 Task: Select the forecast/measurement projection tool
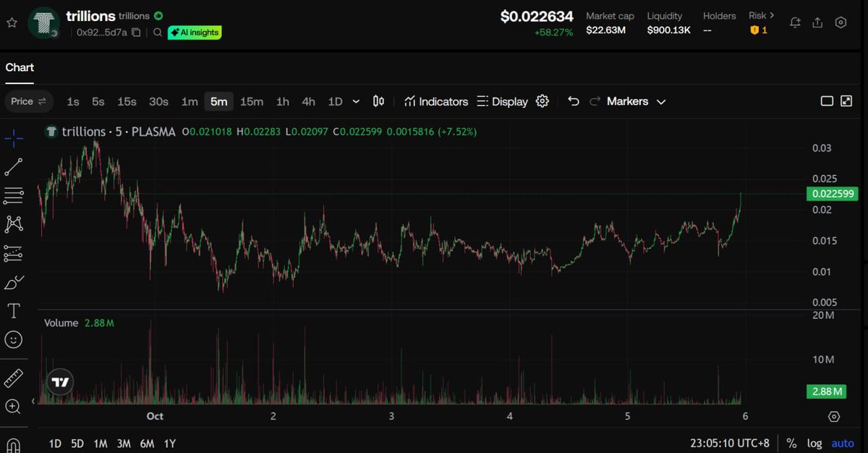[14, 253]
